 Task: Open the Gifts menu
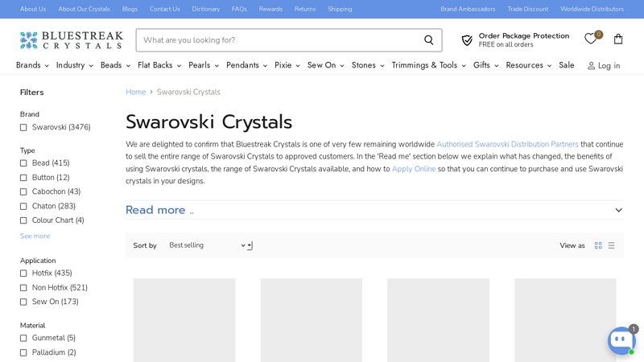click(x=485, y=65)
